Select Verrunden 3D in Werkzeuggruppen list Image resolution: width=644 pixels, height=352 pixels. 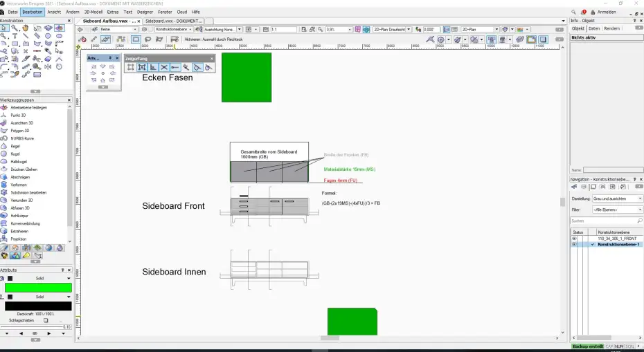(x=21, y=201)
